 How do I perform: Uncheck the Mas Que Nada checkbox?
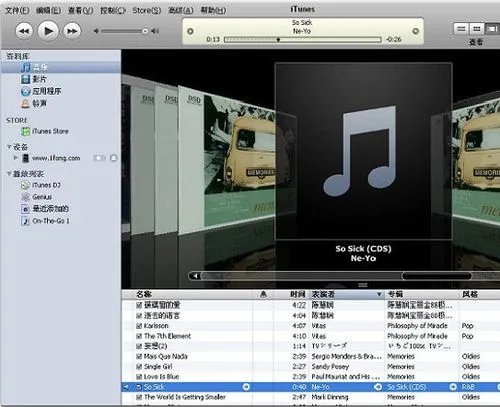point(139,356)
